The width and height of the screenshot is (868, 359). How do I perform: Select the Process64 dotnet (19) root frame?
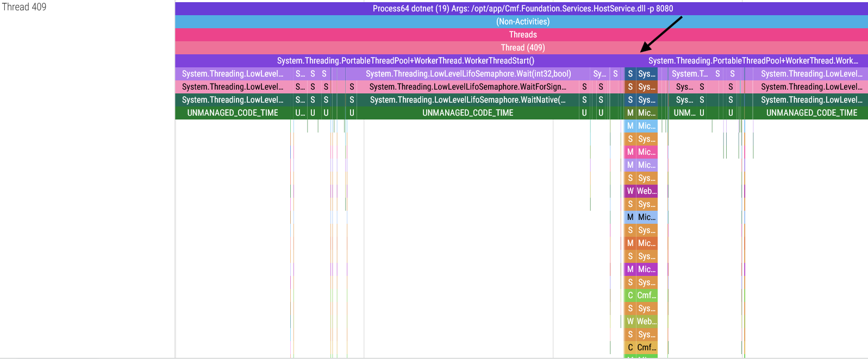(x=522, y=9)
